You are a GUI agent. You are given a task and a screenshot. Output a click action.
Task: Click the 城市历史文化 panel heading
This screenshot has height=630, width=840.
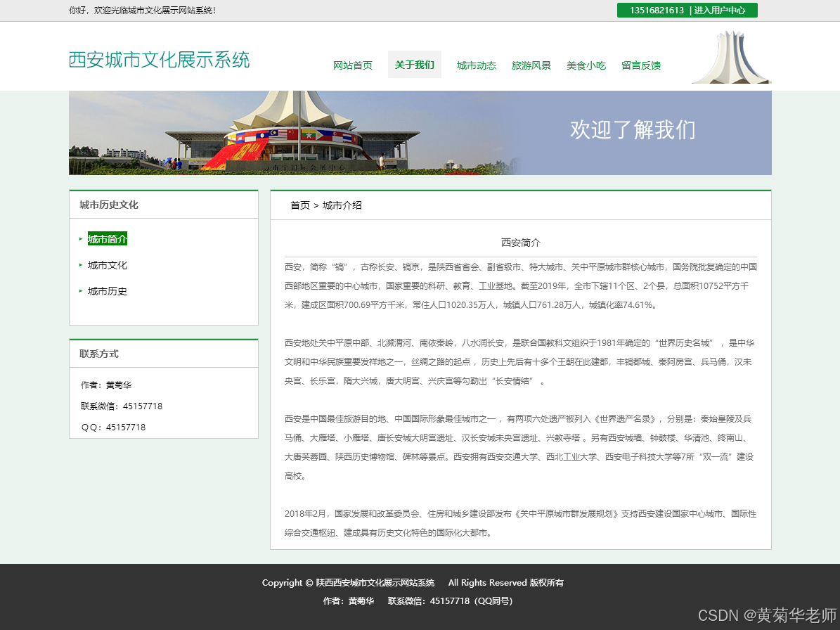point(109,205)
